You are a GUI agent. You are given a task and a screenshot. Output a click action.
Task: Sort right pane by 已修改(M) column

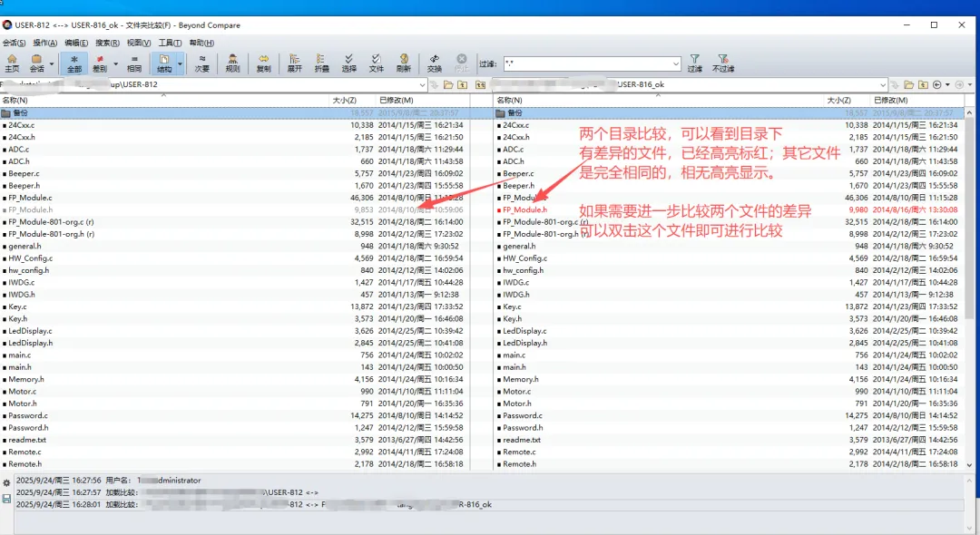[916, 100]
